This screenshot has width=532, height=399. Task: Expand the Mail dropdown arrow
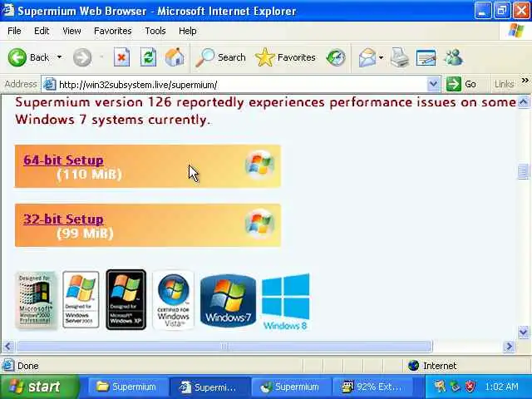[x=382, y=57]
